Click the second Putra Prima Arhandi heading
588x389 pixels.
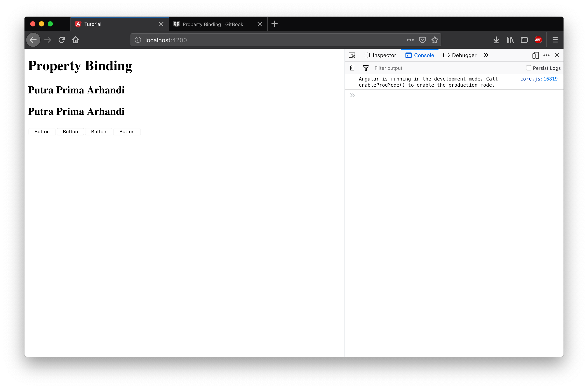[x=76, y=112]
